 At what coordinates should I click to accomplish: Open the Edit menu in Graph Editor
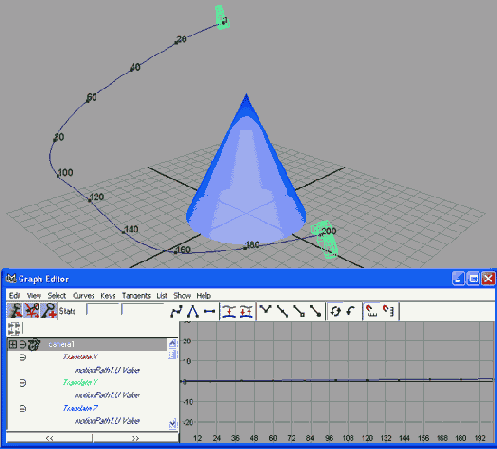click(14, 296)
